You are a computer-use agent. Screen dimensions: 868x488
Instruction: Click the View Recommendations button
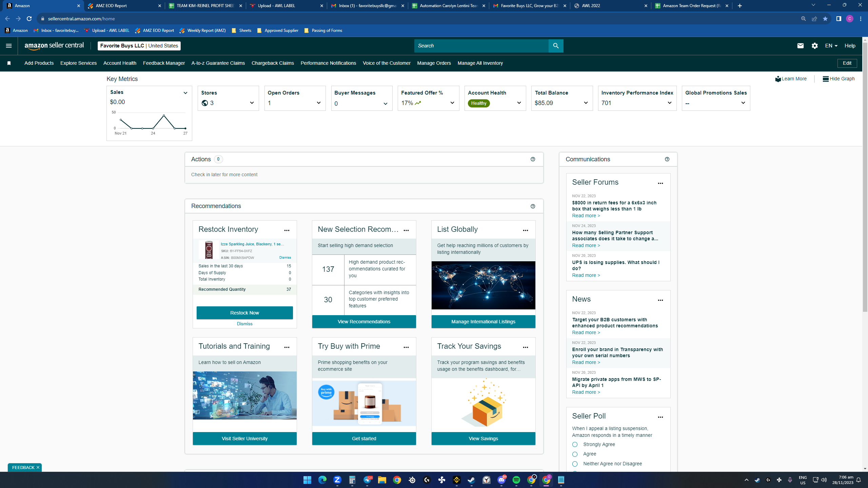(x=364, y=322)
